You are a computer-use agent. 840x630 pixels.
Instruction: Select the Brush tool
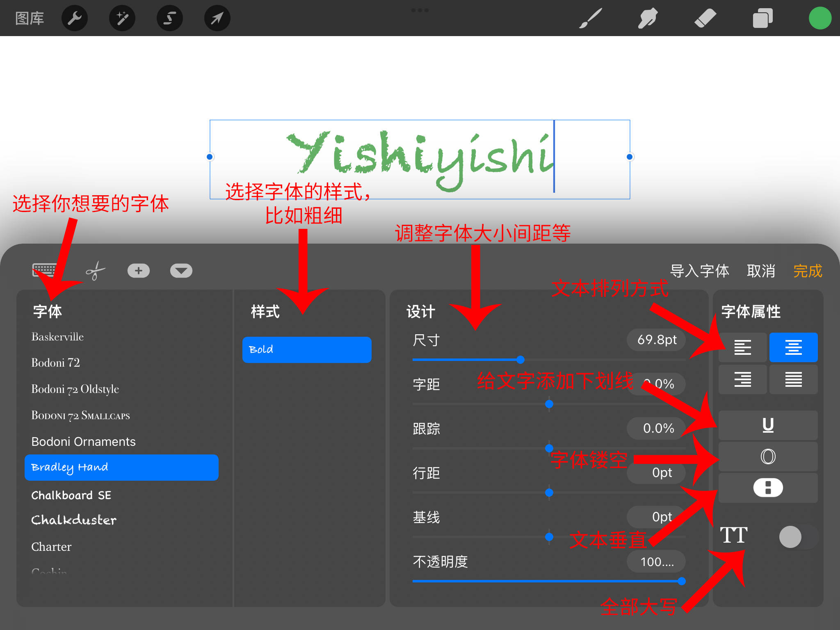[x=591, y=18]
